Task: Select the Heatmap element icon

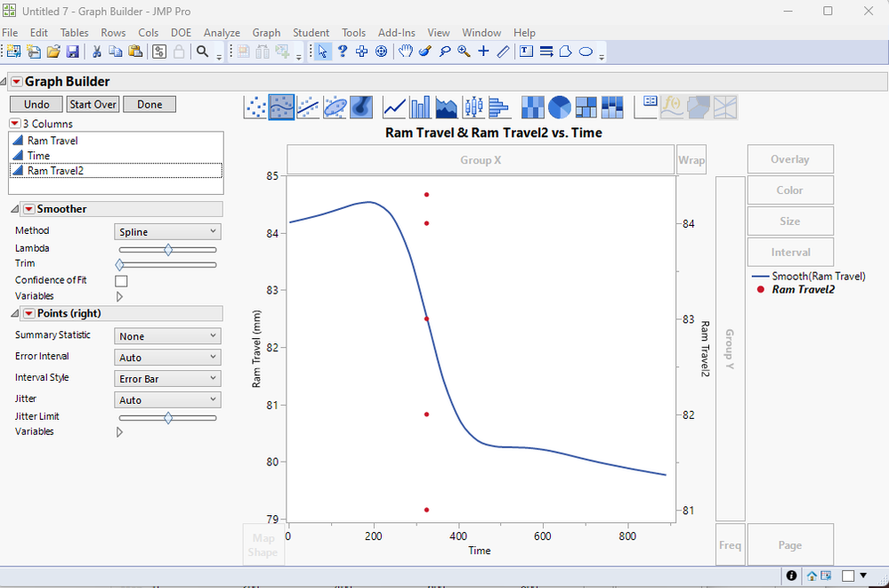Action: pos(532,107)
